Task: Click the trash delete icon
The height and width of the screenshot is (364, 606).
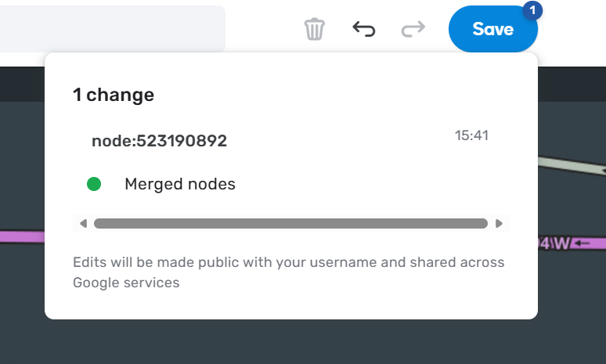Action: pyautogui.click(x=314, y=30)
